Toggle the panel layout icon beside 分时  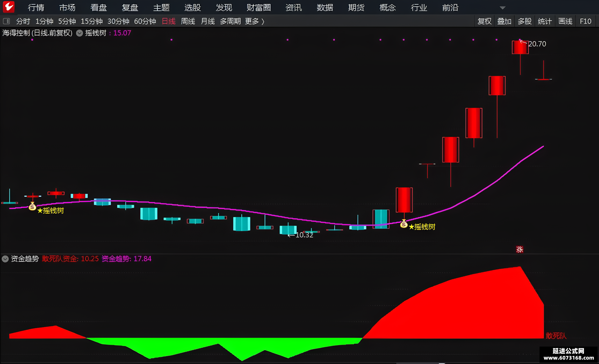6,21
